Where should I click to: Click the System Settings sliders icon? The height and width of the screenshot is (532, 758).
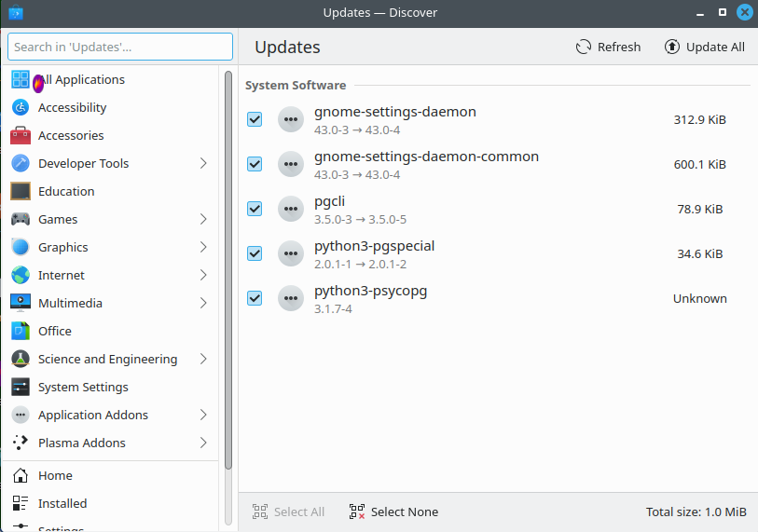(x=21, y=387)
